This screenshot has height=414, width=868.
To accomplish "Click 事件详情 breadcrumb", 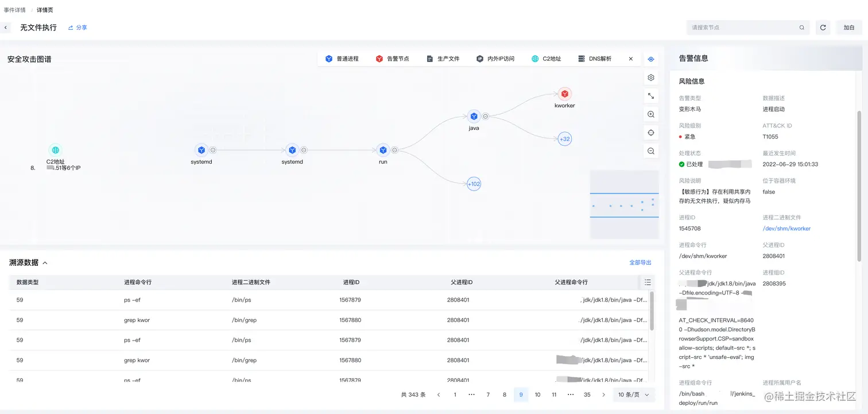I will [x=15, y=10].
